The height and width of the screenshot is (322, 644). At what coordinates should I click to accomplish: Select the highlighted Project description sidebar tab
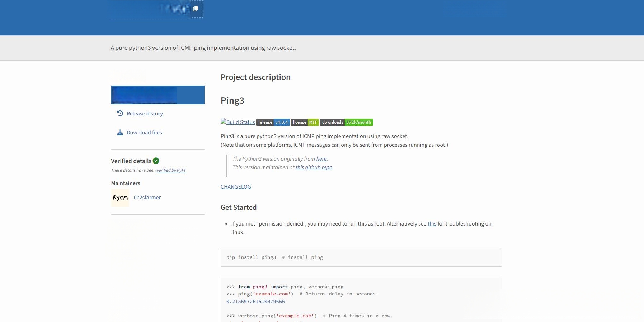point(158,95)
